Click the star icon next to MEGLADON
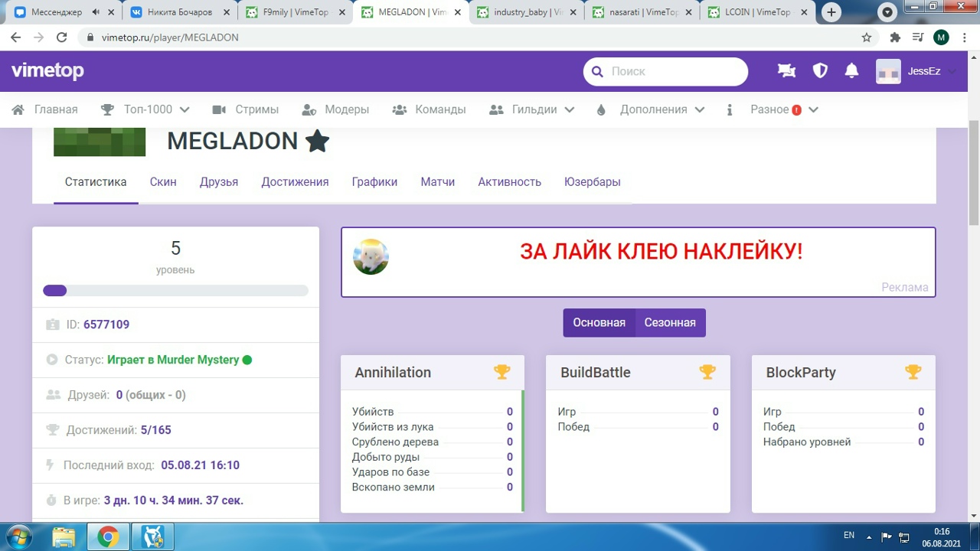The width and height of the screenshot is (980, 551). [317, 141]
